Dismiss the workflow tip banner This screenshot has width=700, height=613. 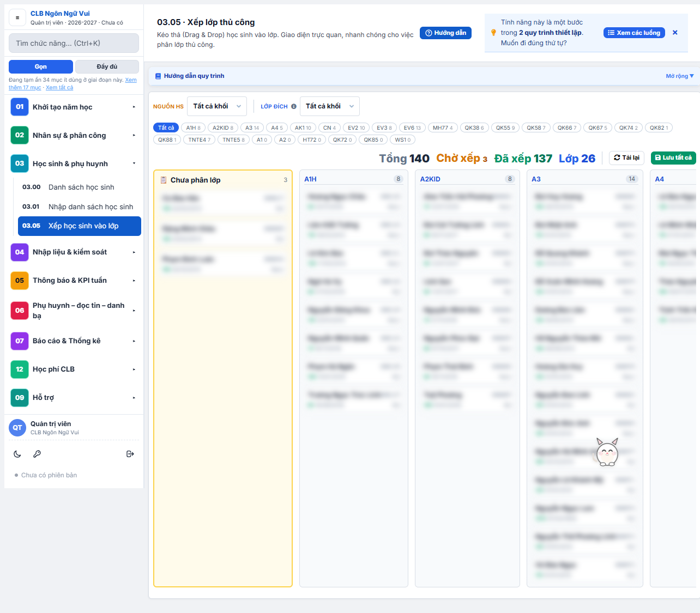[675, 33]
